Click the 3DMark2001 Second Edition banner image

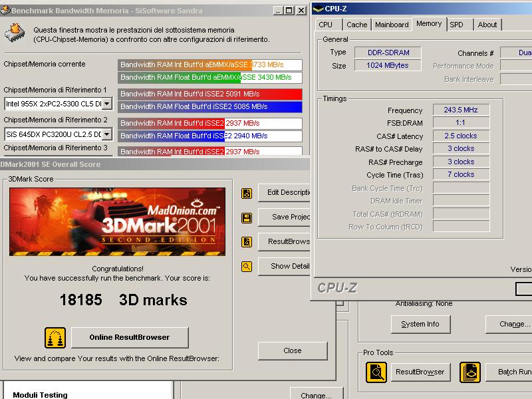[x=118, y=221]
